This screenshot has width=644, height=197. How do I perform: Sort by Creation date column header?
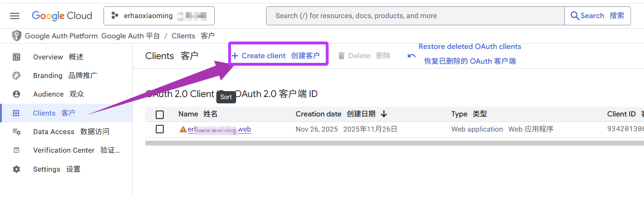point(335,114)
